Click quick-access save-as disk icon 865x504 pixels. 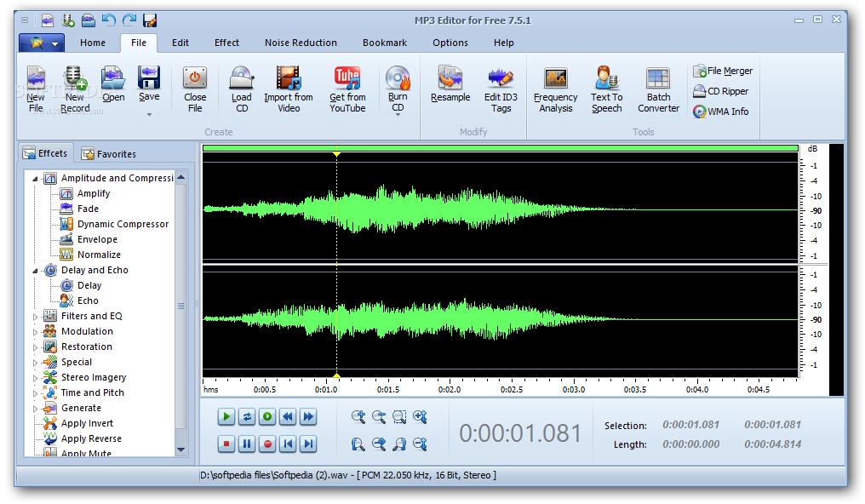click(150, 20)
